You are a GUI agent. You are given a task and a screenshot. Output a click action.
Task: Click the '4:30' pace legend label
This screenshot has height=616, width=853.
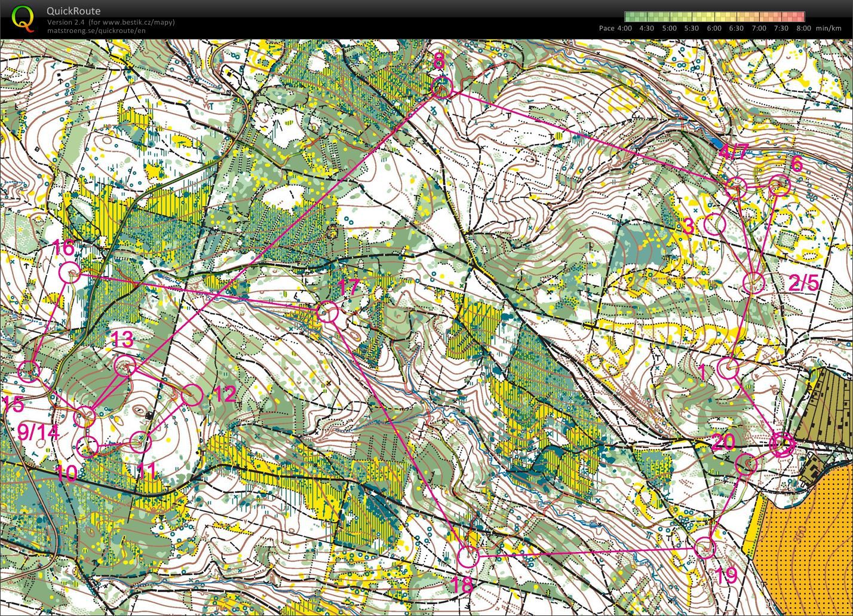[646, 28]
